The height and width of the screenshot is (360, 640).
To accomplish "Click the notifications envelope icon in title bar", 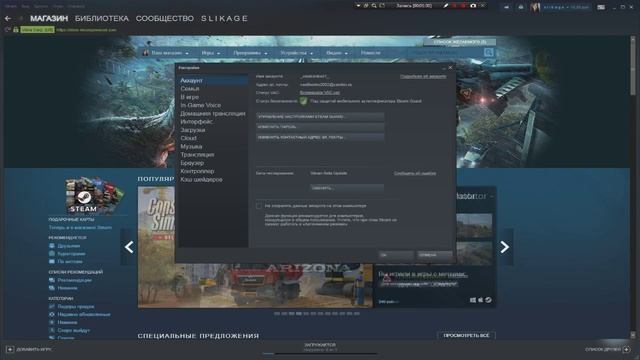I will (521, 7).
